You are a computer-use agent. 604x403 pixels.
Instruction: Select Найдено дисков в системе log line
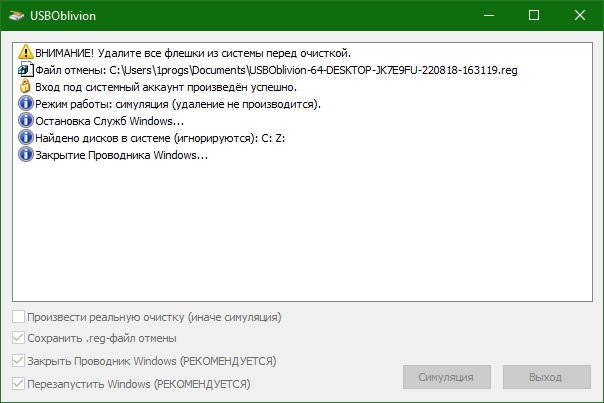point(160,138)
